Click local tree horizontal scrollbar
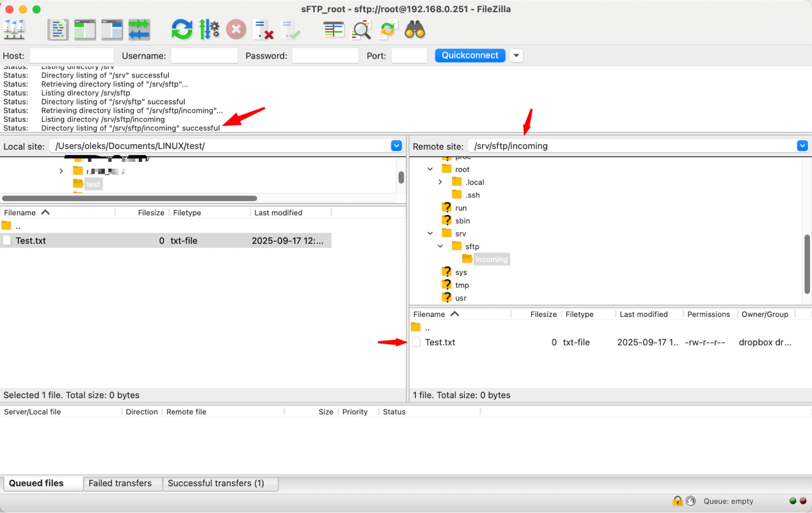 [x=129, y=198]
